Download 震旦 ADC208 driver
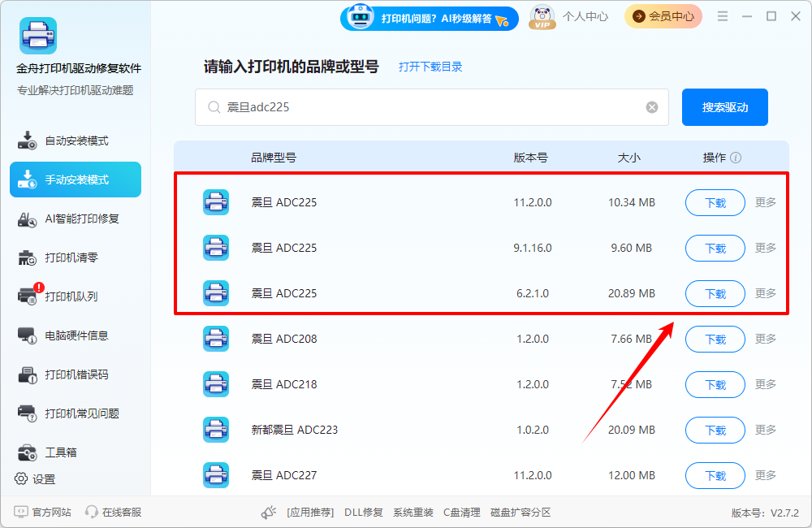812x528 pixels. 715,340
